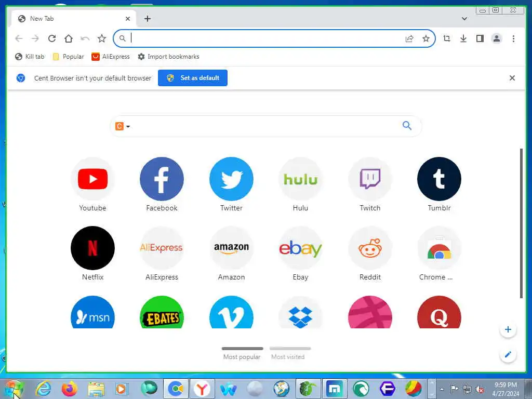This screenshot has width=532, height=399.
Task: Show hidden tray icons arrow
Action: coord(442,389)
